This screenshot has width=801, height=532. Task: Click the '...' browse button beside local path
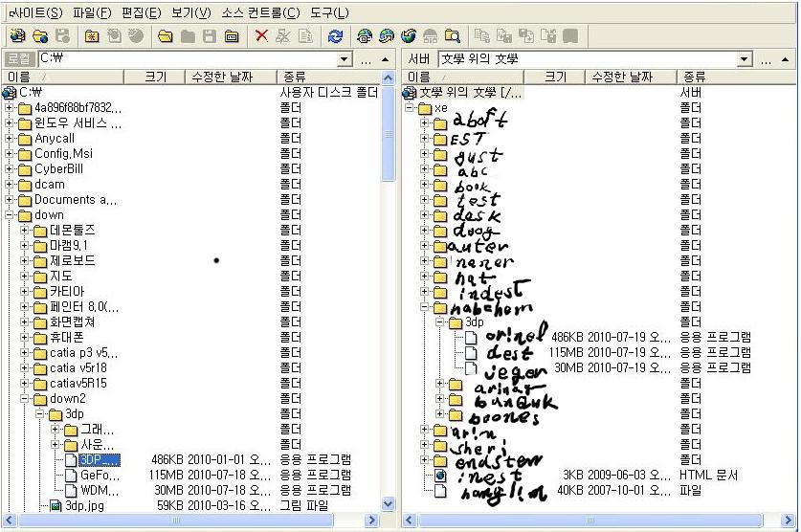pos(367,59)
